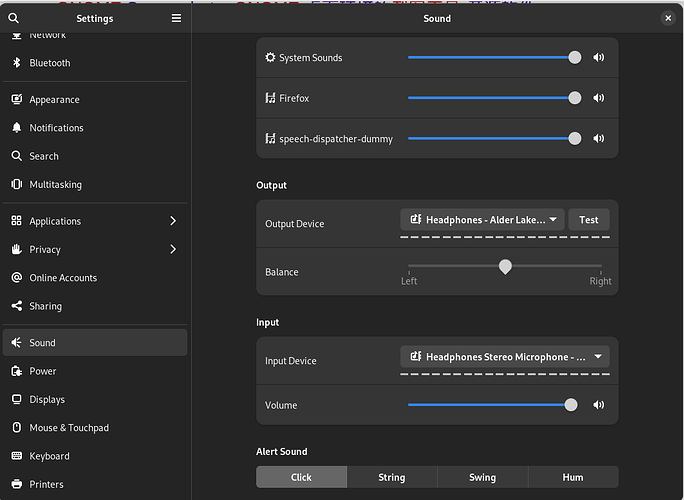Open the Output Device dropdown
Image resolution: width=684 pixels, height=500 pixels.
point(482,220)
